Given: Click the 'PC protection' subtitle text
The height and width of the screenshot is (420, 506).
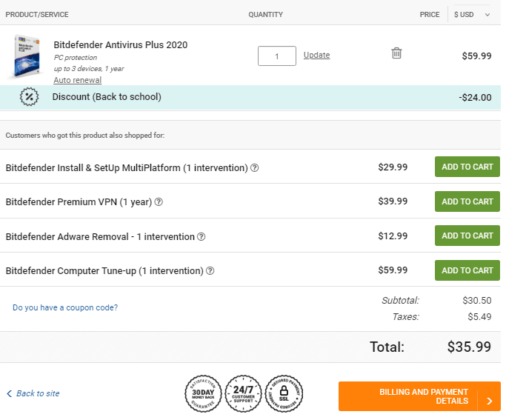Looking at the screenshot, I should point(75,58).
